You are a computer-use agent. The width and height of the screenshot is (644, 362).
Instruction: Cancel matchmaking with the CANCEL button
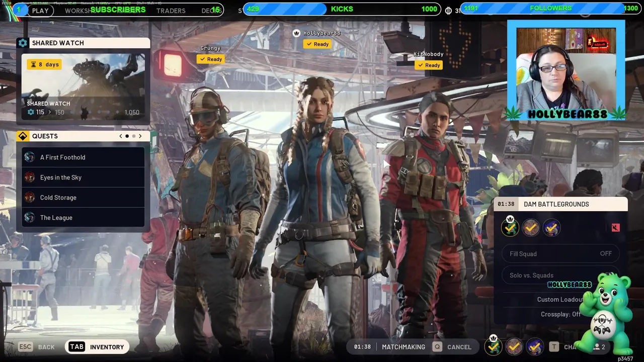(452, 347)
